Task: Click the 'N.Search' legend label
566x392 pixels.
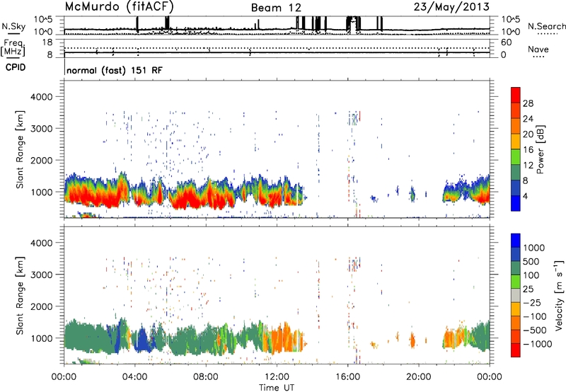Action: (x=546, y=26)
